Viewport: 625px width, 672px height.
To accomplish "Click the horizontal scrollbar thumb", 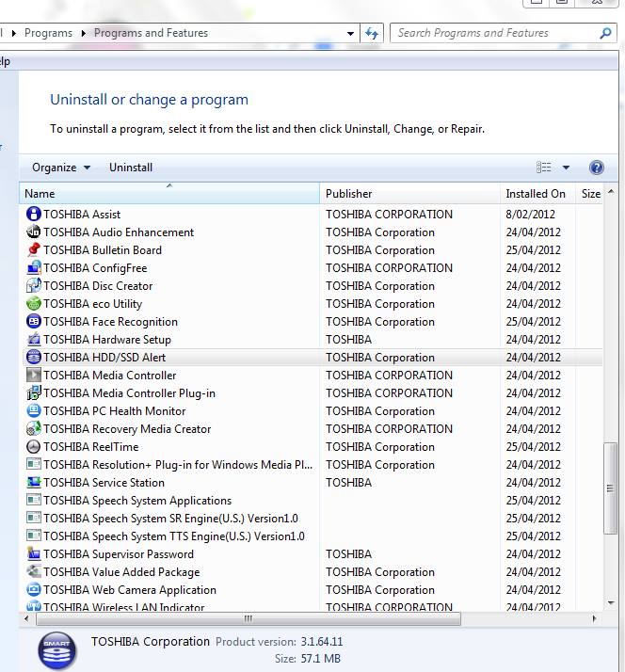I will [x=248, y=619].
